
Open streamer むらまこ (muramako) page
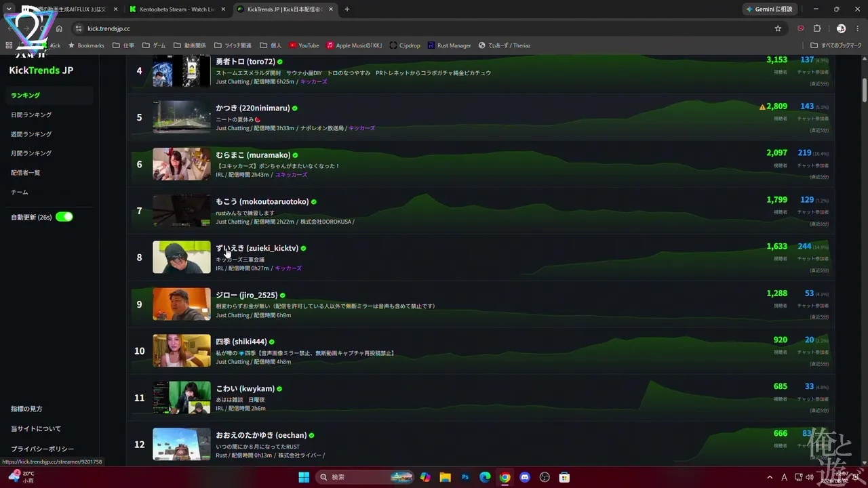(x=253, y=155)
